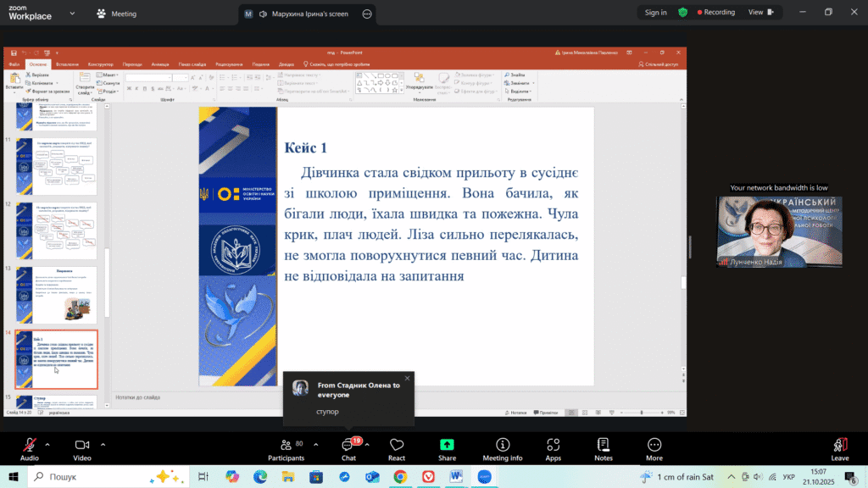Open the Chat panel

point(348,448)
